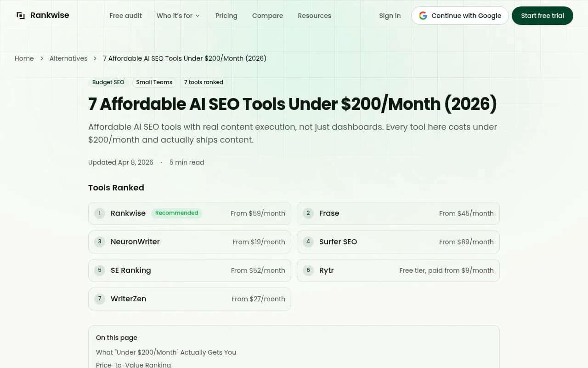Click the rank number 2 badge

308,213
